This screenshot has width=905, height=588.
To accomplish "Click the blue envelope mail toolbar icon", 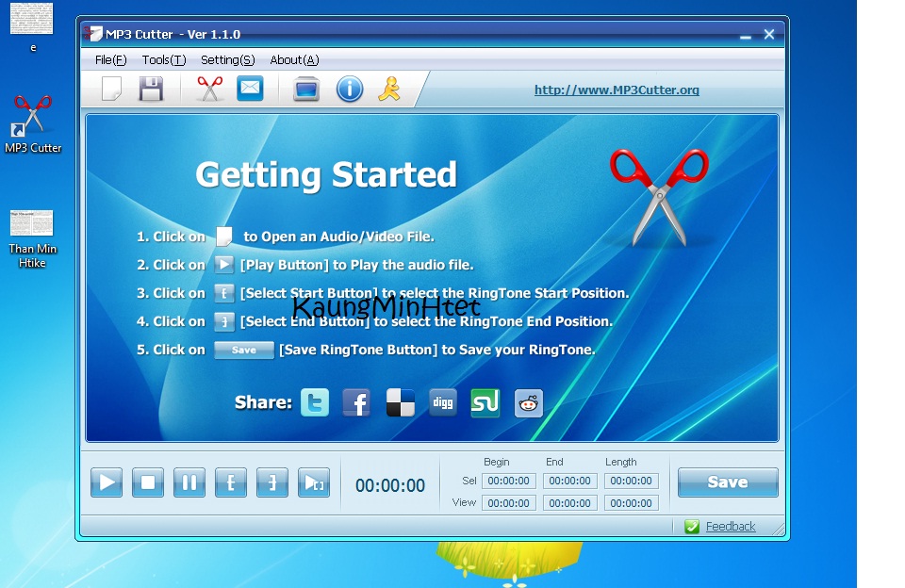I will click(250, 89).
